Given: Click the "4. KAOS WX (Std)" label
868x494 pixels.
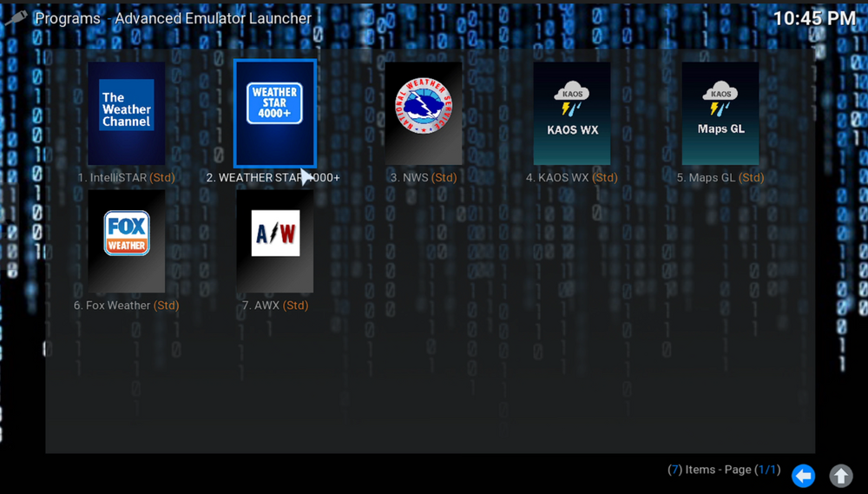Looking at the screenshot, I should tap(572, 178).
